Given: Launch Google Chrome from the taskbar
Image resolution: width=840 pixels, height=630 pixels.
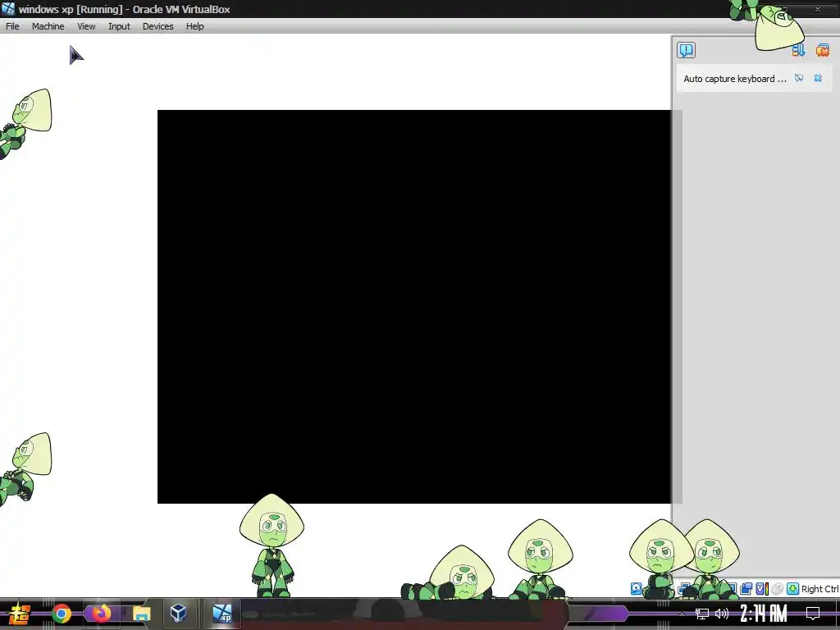Looking at the screenshot, I should (62, 614).
